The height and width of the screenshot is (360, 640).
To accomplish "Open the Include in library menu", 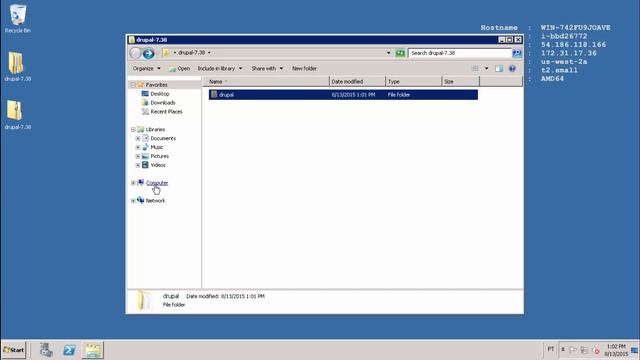I will click(220, 69).
